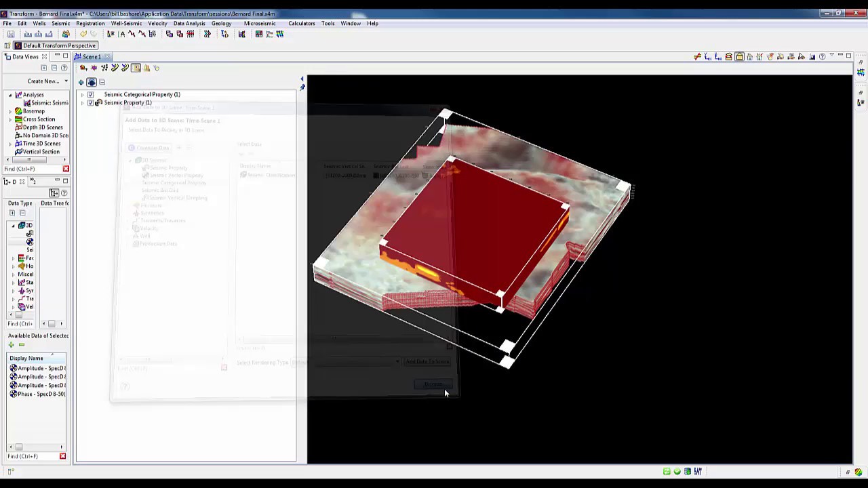Click the people/users icon in main toolbar
Viewport: 868px width, 488px height.
point(66,34)
